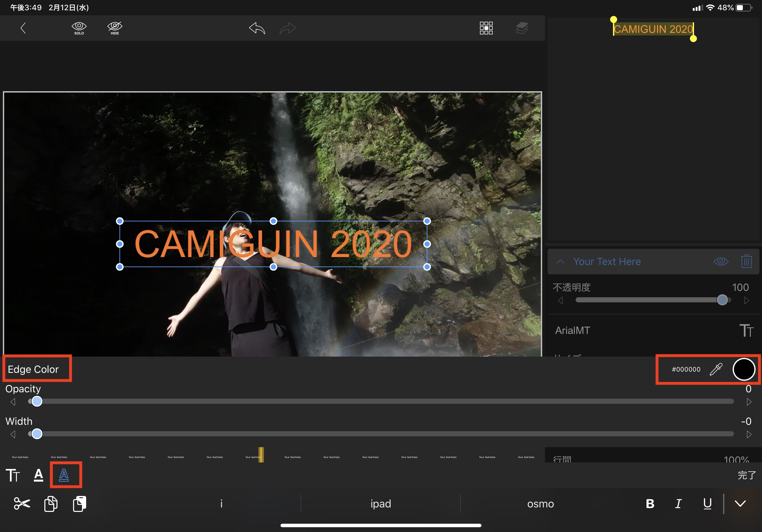The image size is (762, 532).
Task: Toggle SOLO visibility mode
Action: 79,28
